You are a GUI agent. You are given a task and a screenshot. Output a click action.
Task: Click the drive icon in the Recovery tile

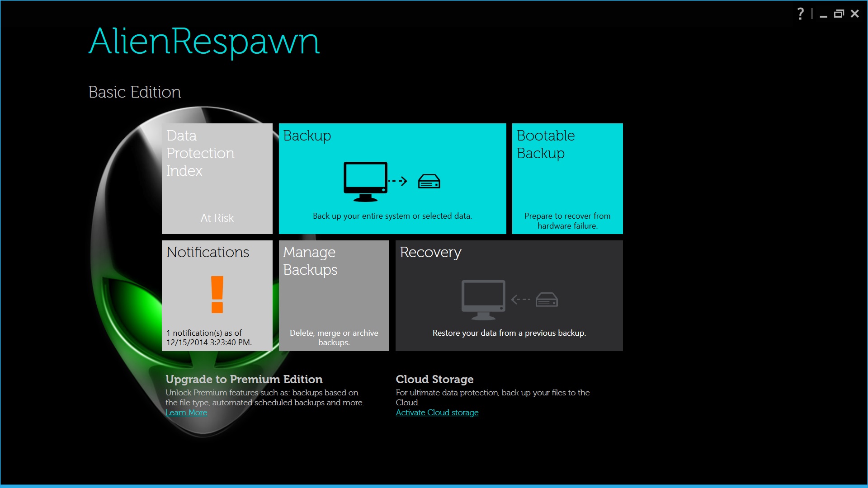547,300
